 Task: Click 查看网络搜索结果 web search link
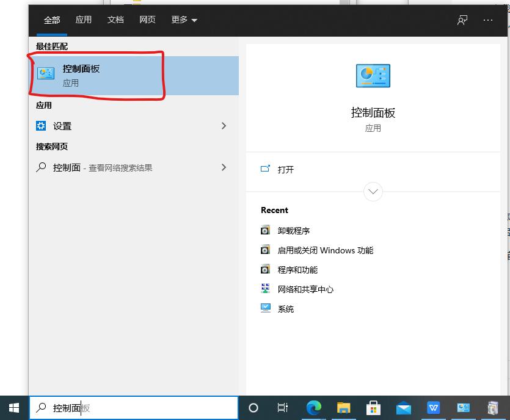coord(113,167)
